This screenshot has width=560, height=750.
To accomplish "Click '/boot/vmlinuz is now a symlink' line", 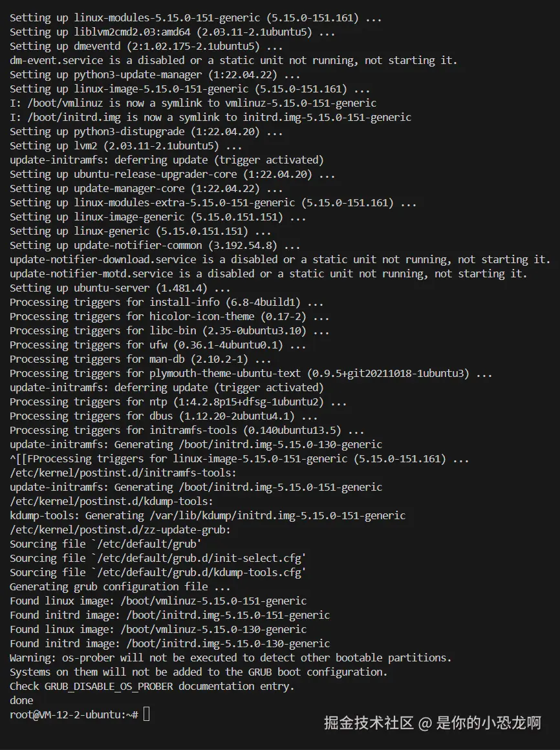I will click(193, 103).
